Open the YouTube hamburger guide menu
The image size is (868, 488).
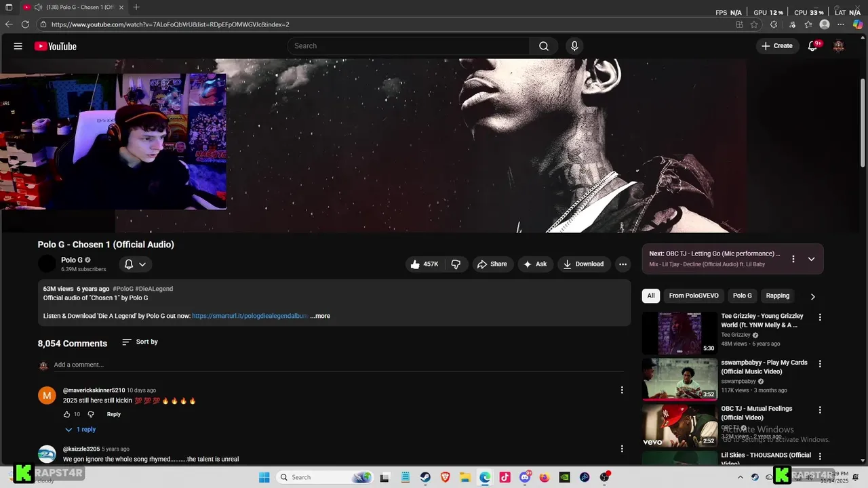(x=18, y=46)
